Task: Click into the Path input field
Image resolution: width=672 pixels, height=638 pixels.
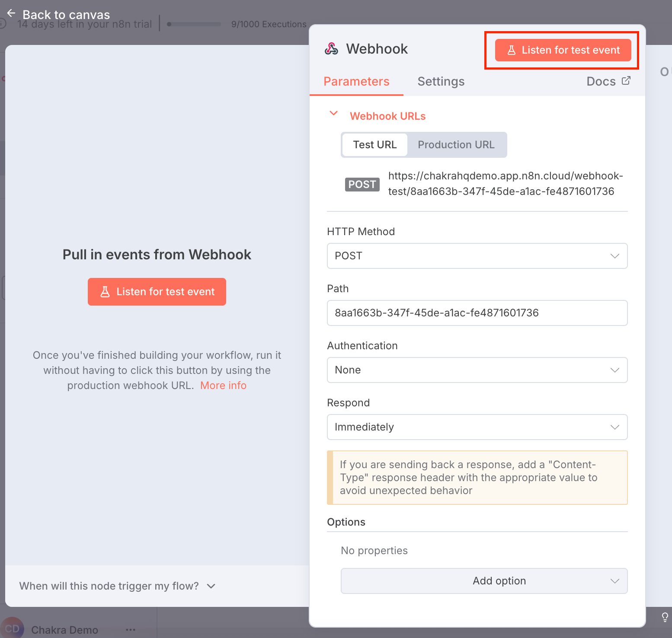Action: tap(477, 313)
